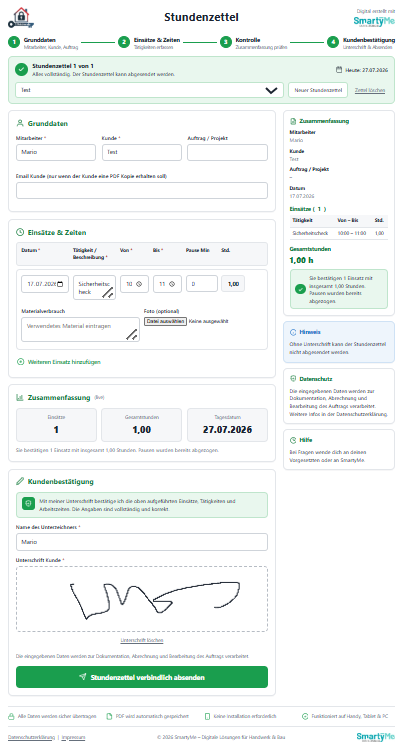Screen dimensions: 402x750
Task: Click the sync icon for Funktioniert auf Handy
Action: click(x=305, y=717)
